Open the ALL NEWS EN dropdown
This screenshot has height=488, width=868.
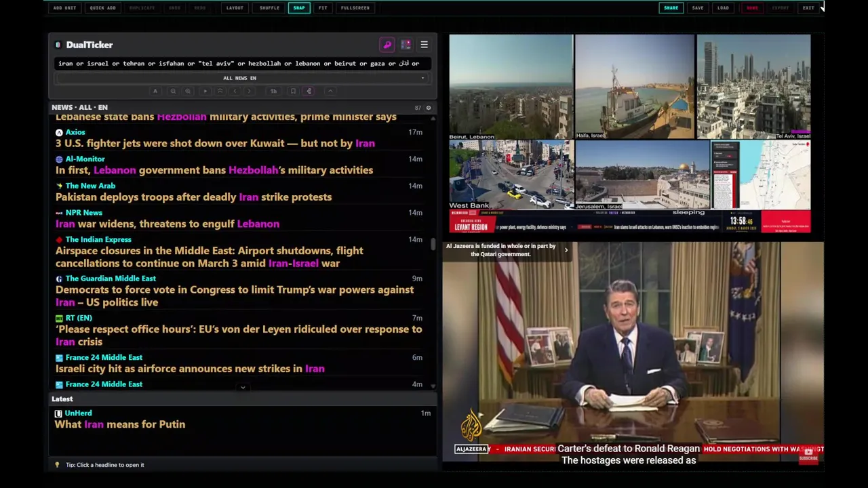(x=241, y=78)
